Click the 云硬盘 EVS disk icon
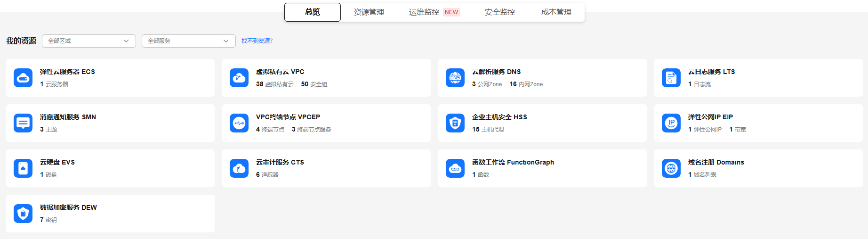The width and height of the screenshot is (868, 239). click(23, 168)
